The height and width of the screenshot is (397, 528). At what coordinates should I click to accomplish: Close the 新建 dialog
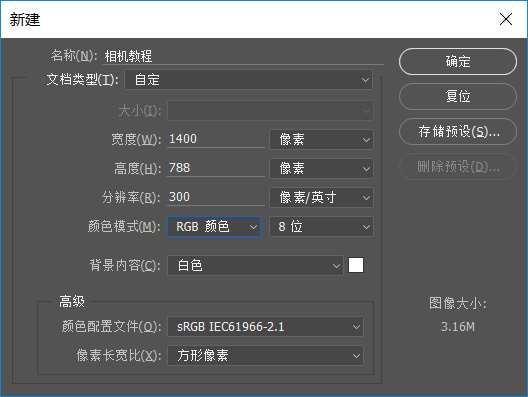(x=506, y=19)
